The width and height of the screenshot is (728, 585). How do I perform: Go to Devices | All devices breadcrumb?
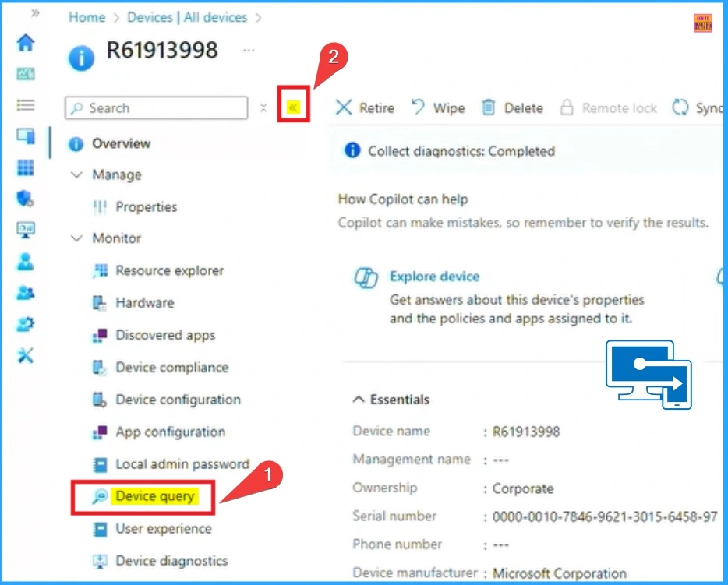coord(187,18)
